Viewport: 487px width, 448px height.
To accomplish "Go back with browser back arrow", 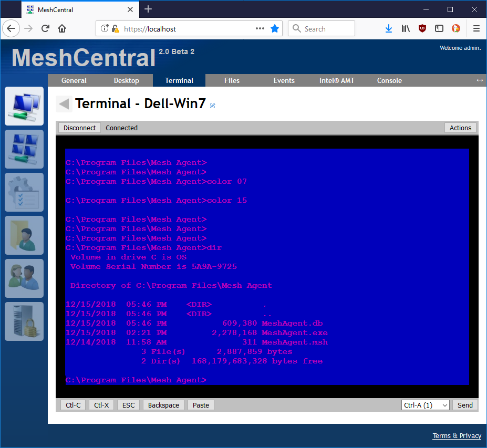I will (11, 28).
